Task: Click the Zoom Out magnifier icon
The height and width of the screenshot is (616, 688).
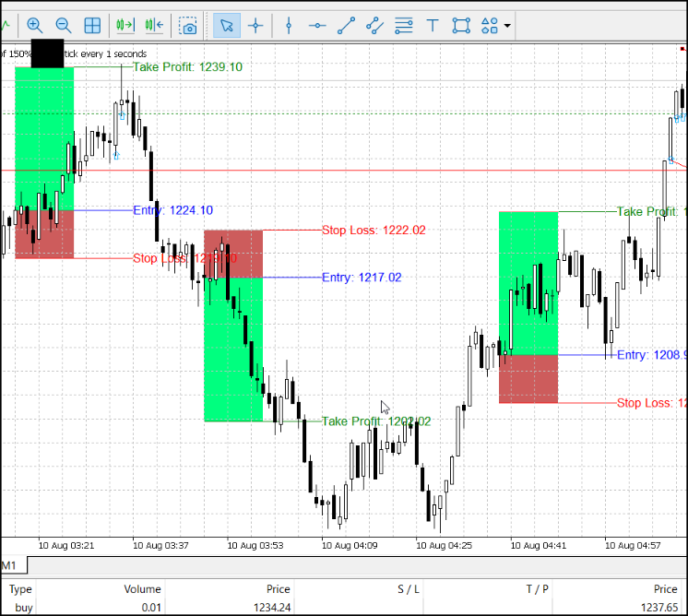Action: 64,26
